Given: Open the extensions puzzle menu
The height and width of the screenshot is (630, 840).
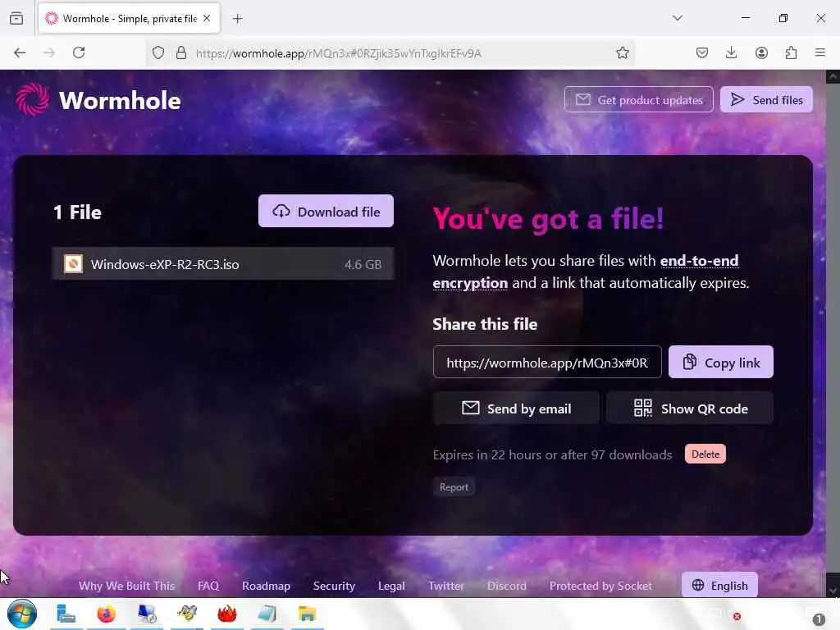Looking at the screenshot, I should [791, 52].
